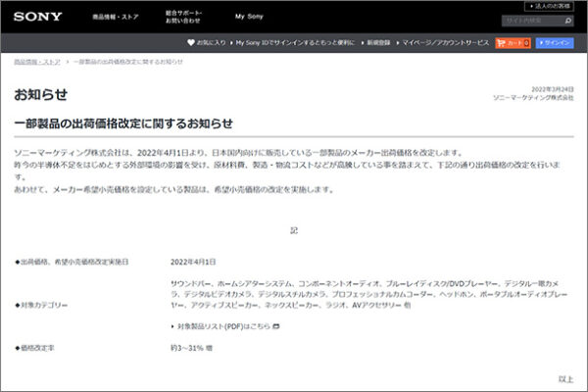
Task: Focus the site search input field
Action: [x=532, y=21]
